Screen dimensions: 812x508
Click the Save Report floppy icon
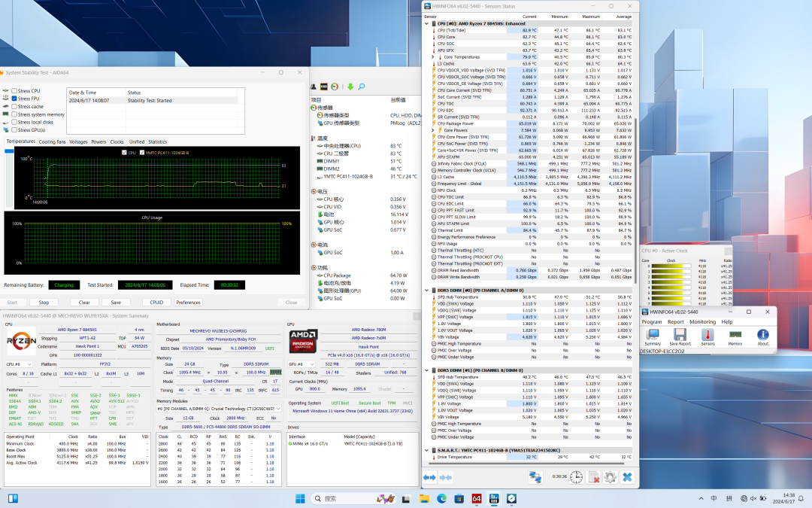click(x=680, y=336)
